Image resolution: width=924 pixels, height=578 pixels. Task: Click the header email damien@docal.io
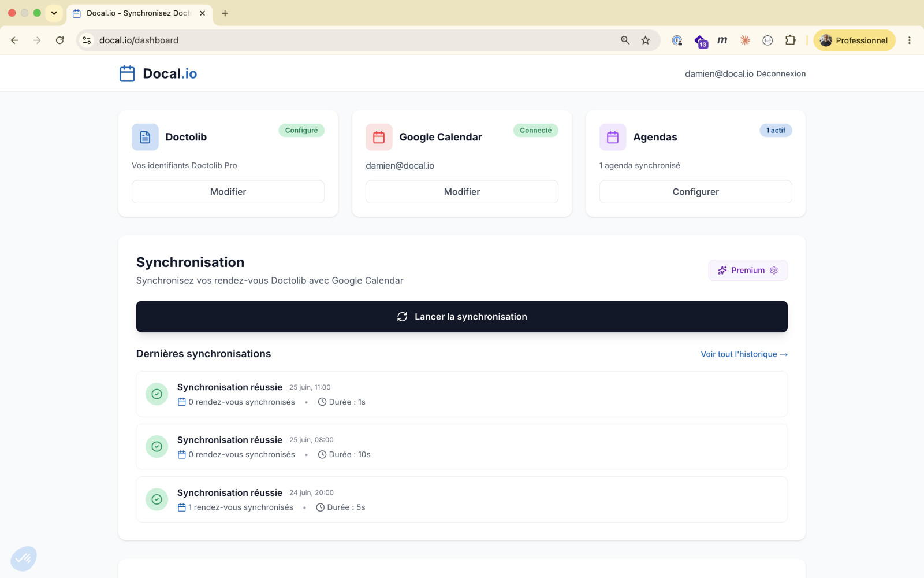(x=719, y=73)
